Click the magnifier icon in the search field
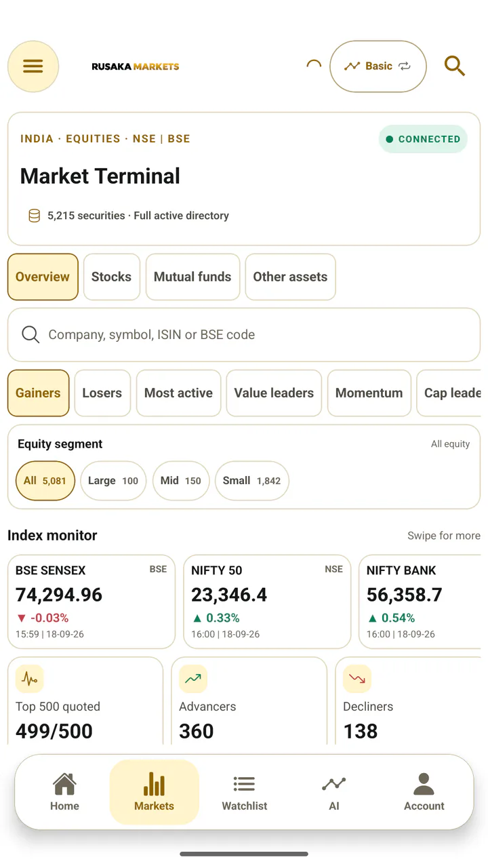This screenshot has height=868, width=488. point(30,334)
